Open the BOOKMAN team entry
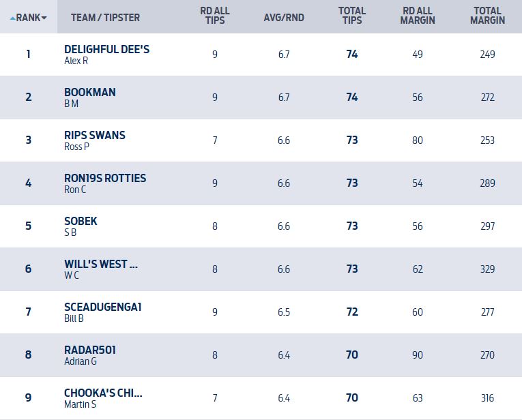This screenshot has height=420, width=522. click(90, 92)
